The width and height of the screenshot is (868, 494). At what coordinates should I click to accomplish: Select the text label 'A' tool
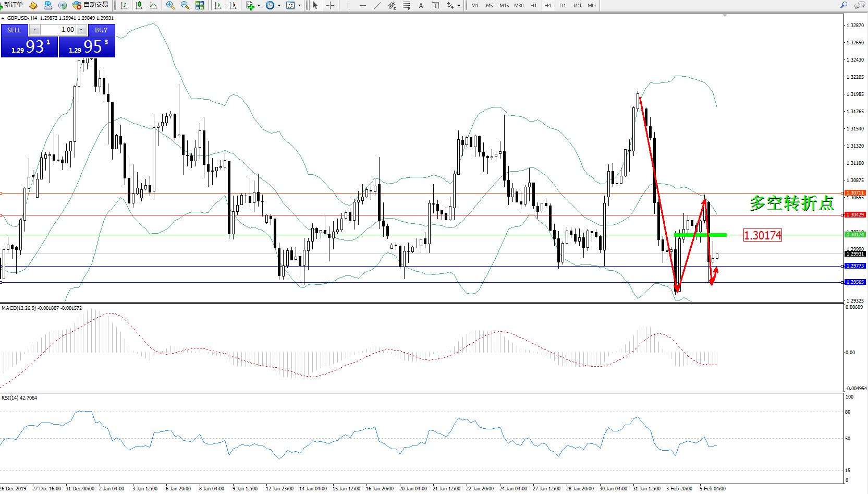(x=421, y=5)
